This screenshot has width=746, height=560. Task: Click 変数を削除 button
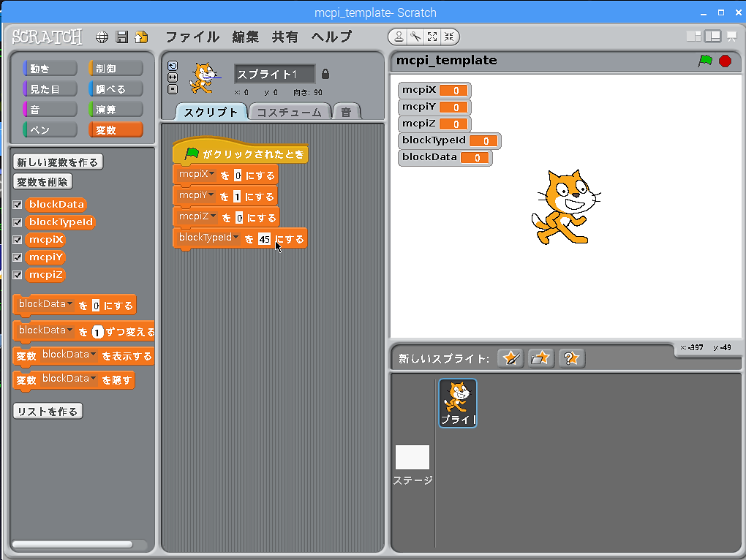click(x=42, y=182)
